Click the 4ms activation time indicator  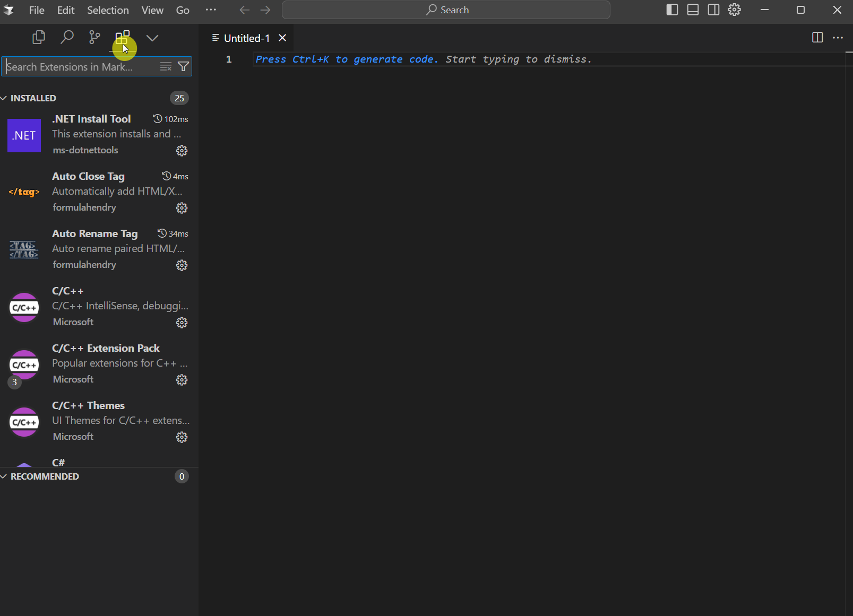(175, 176)
